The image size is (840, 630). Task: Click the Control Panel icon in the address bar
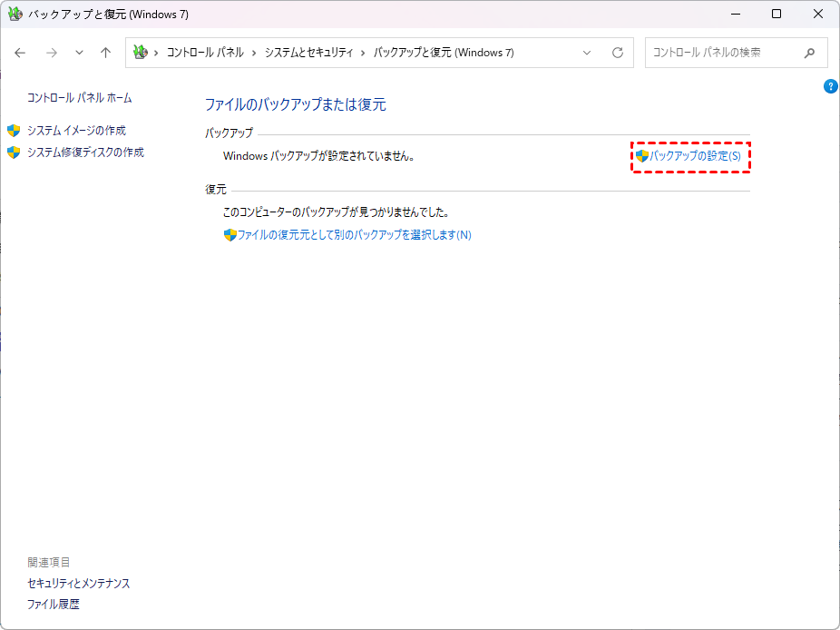click(140, 53)
